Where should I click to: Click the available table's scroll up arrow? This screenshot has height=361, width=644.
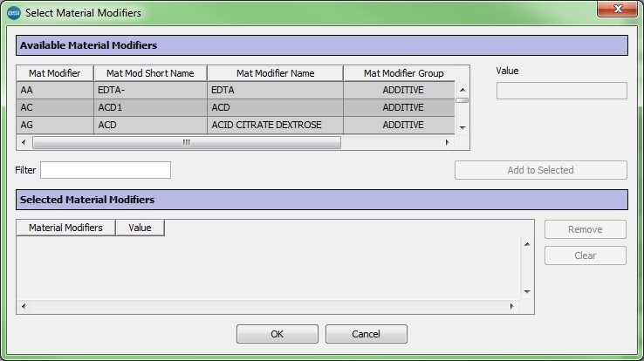[462, 90]
